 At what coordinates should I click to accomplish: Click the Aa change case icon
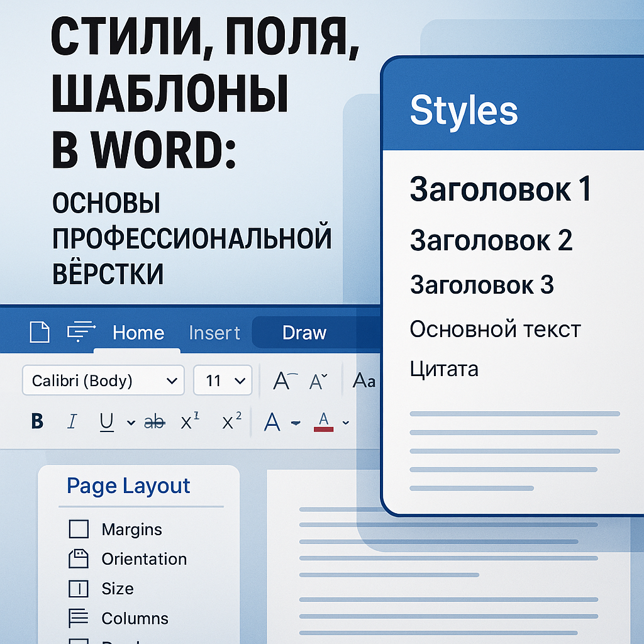click(364, 380)
